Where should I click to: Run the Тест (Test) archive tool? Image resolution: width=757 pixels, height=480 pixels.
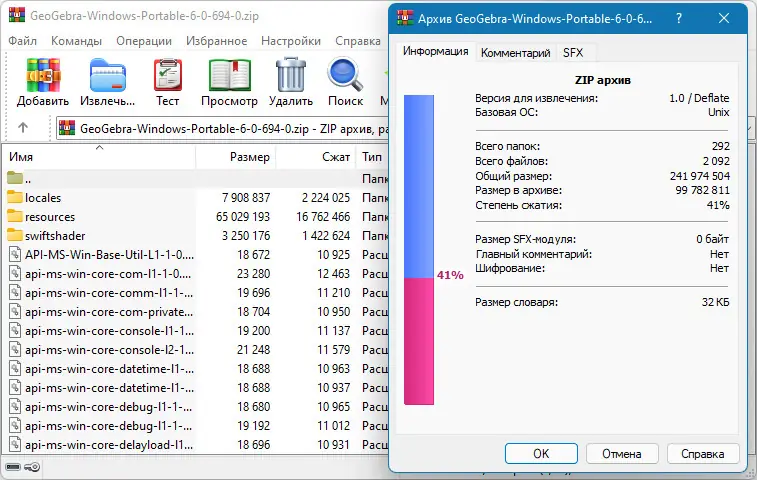click(168, 75)
